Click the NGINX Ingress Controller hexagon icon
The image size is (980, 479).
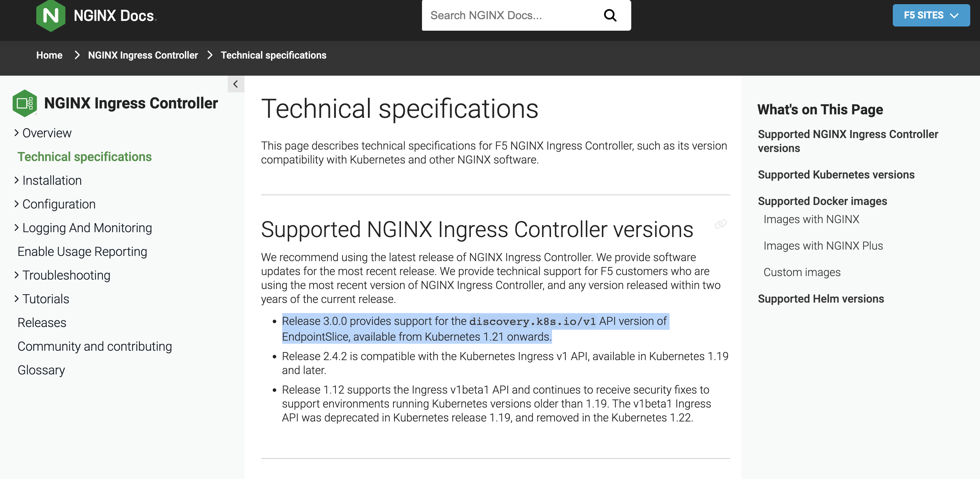(25, 103)
